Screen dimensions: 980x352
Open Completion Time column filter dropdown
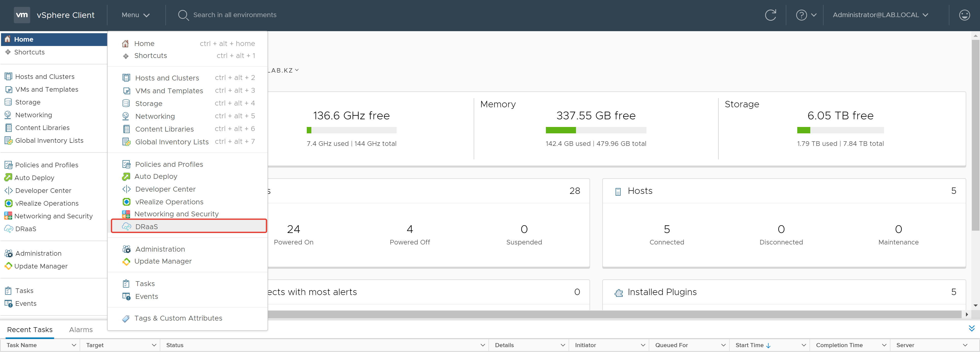pos(884,345)
